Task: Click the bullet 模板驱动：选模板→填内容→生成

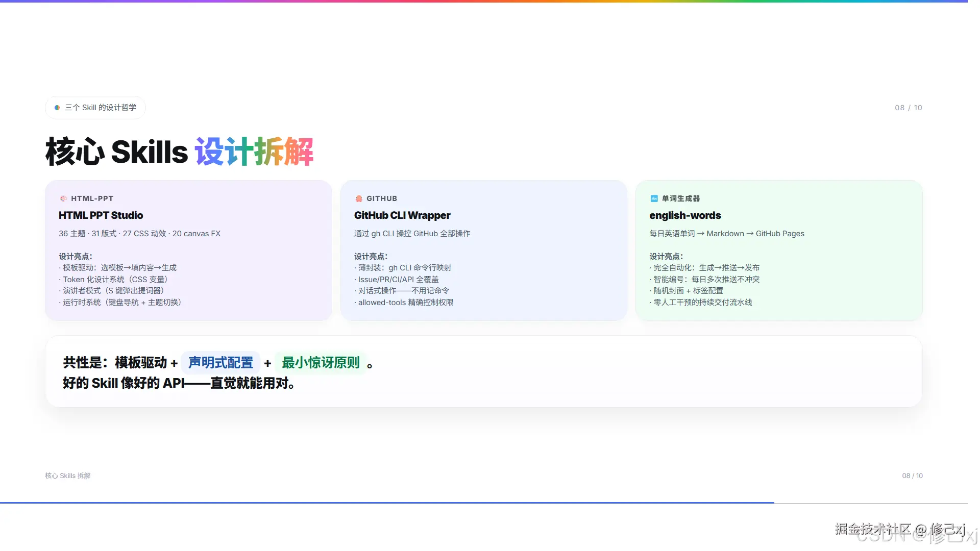Action: pyautogui.click(x=117, y=268)
